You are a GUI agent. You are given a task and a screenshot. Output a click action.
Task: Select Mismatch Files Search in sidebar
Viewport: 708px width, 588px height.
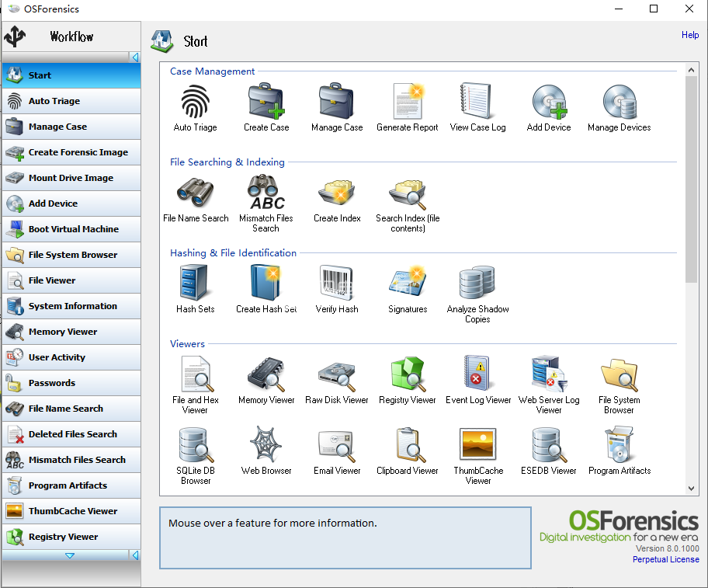(x=71, y=460)
